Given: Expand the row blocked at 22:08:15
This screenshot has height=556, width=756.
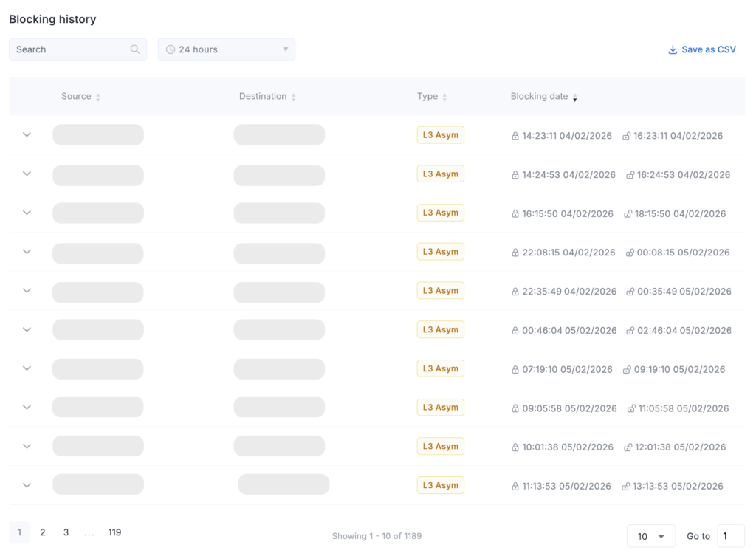Looking at the screenshot, I should click(27, 252).
